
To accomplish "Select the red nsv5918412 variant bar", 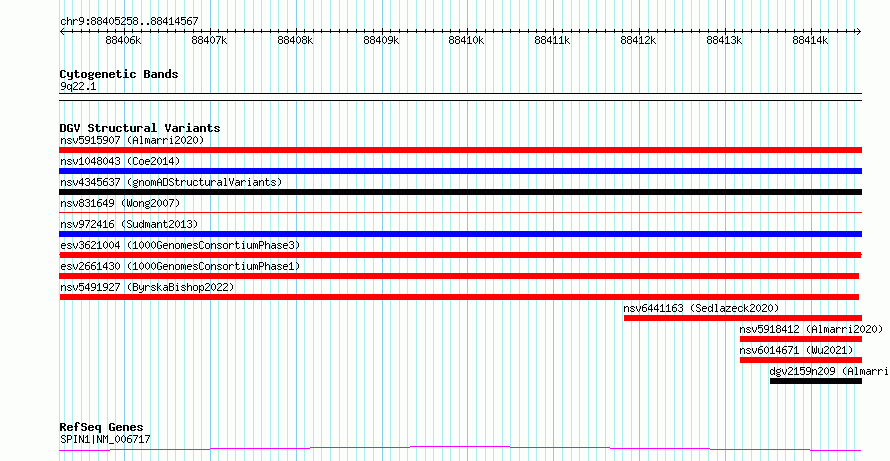I will pyautogui.click(x=801, y=339).
